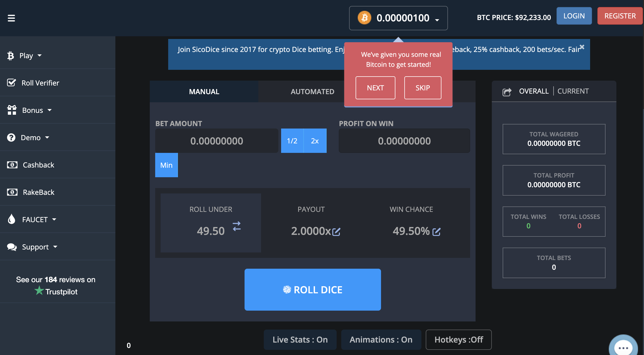Image resolution: width=644 pixels, height=355 pixels.
Task: Toggle Live Stats off
Action: [300, 340]
